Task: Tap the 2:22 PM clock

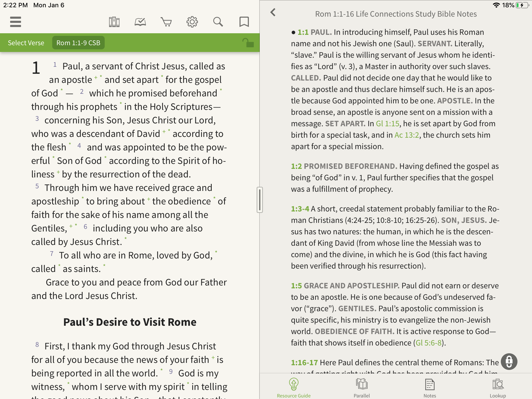Action: pos(15,5)
